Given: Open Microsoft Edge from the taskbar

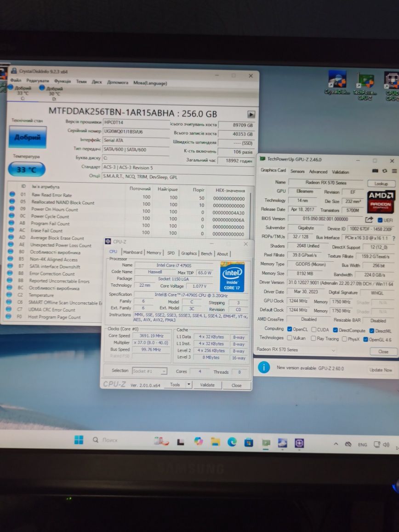Looking at the screenshot, I should 232,442.
